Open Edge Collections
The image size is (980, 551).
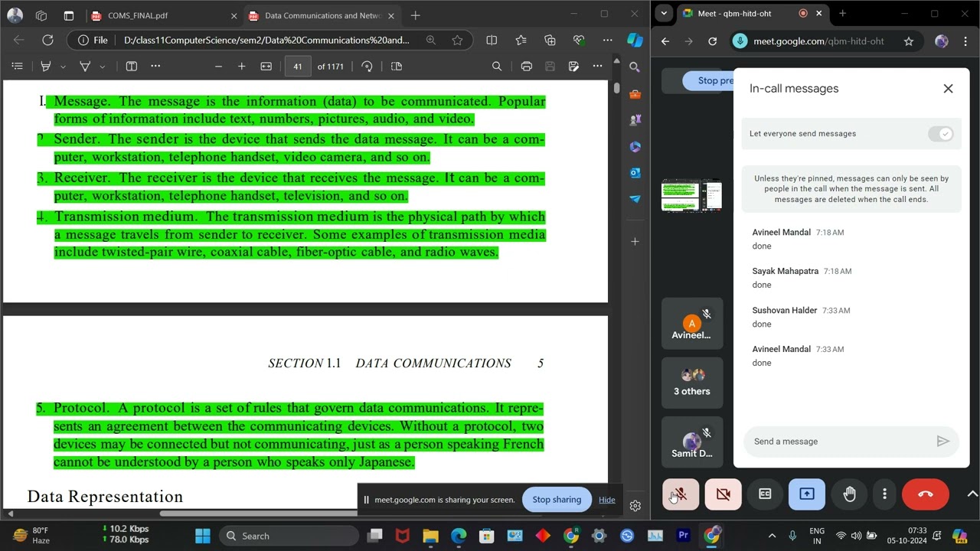[x=550, y=40]
